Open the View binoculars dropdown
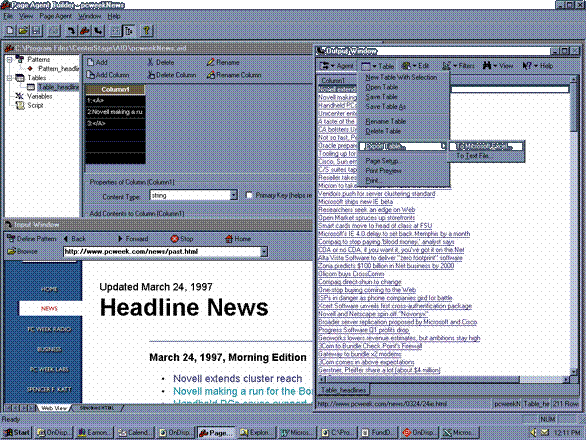Viewport: 586px width, 440px height. tap(498, 66)
